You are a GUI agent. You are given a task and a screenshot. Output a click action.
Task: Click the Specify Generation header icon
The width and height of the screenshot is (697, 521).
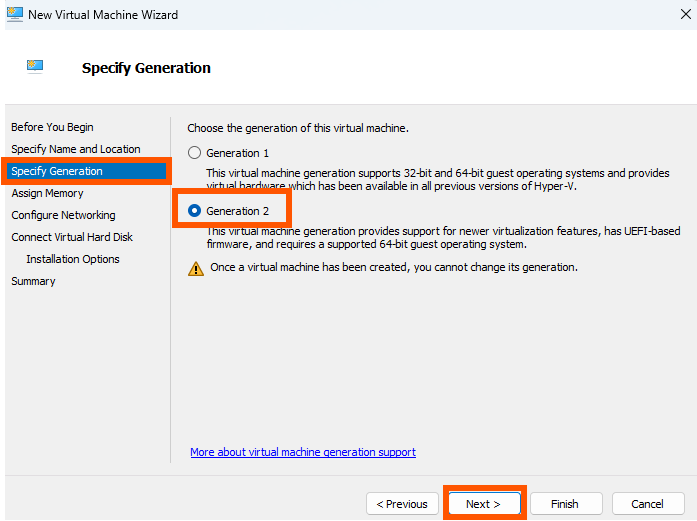35,67
